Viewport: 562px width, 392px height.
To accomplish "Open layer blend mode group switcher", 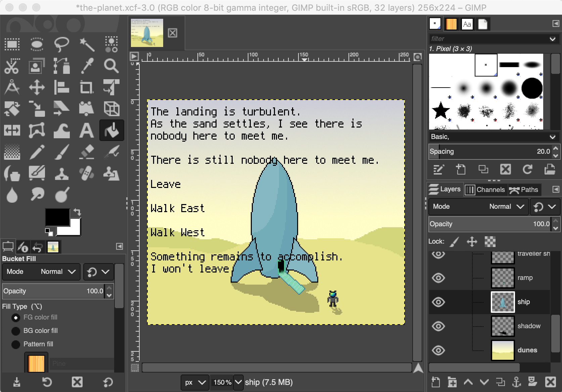I will [x=545, y=206].
